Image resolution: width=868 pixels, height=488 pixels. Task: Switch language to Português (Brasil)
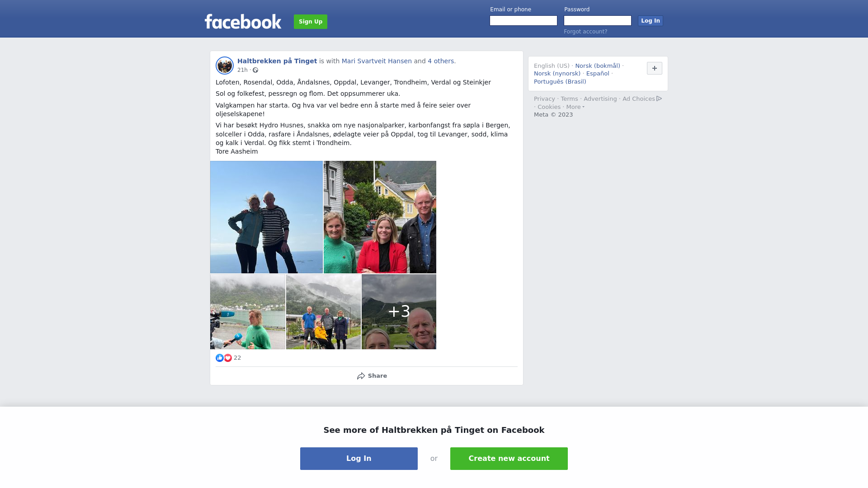pyautogui.click(x=560, y=82)
